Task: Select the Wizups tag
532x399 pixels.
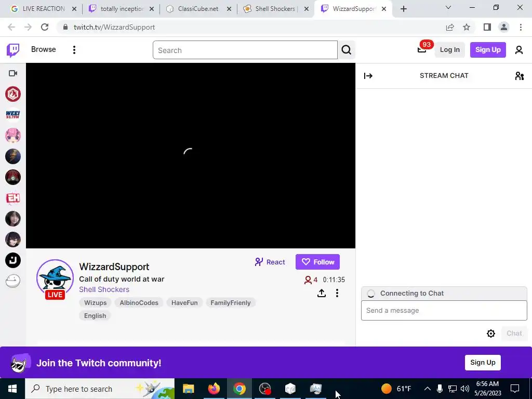Action: click(96, 303)
